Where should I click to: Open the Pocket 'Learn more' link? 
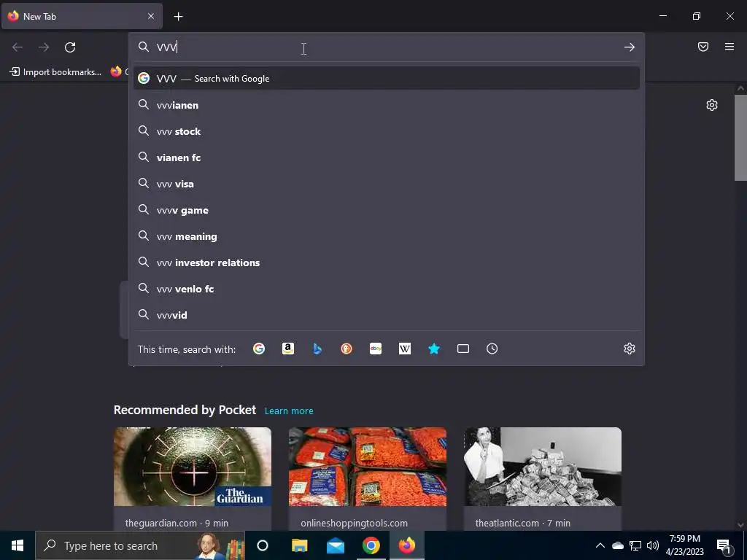point(289,411)
